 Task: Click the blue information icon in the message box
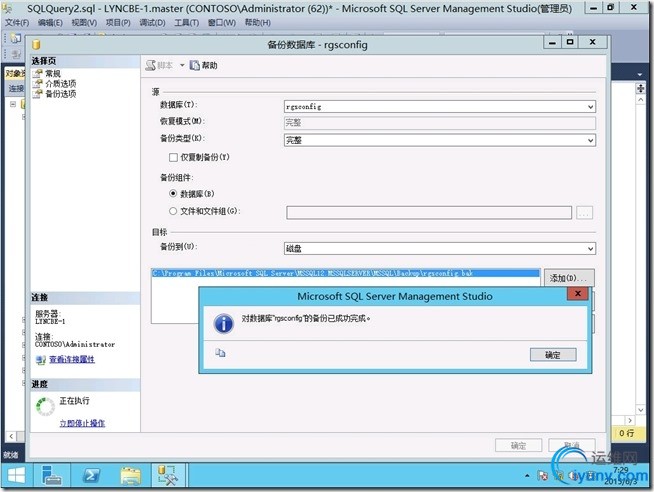pyautogui.click(x=224, y=324)
